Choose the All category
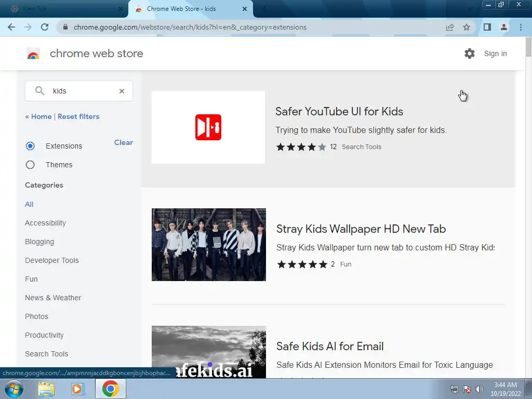 point(29,204)
